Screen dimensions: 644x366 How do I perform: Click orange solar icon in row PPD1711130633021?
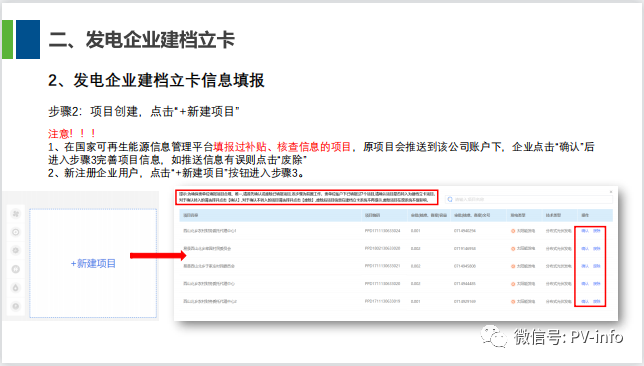pos(513,266)
